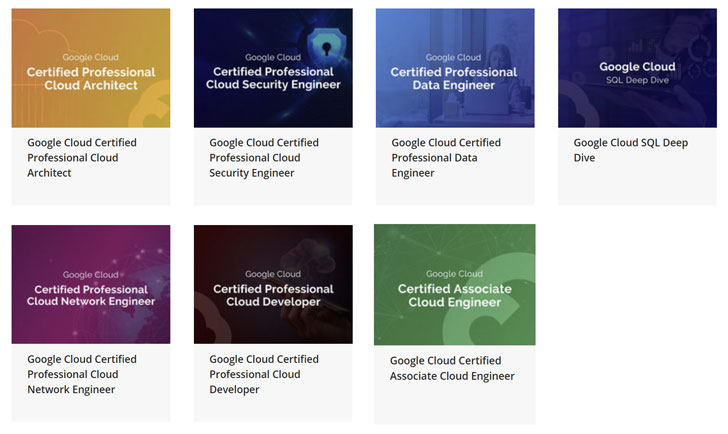
Task: Follow the Google Cloud Certified Professional Cloud Architect link
Action: coord(82,158)
